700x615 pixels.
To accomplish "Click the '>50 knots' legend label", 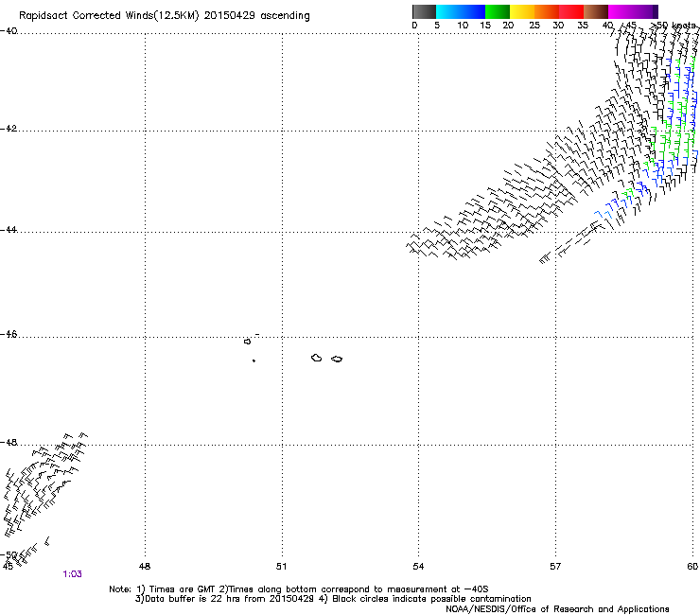I will coord(673,25).
